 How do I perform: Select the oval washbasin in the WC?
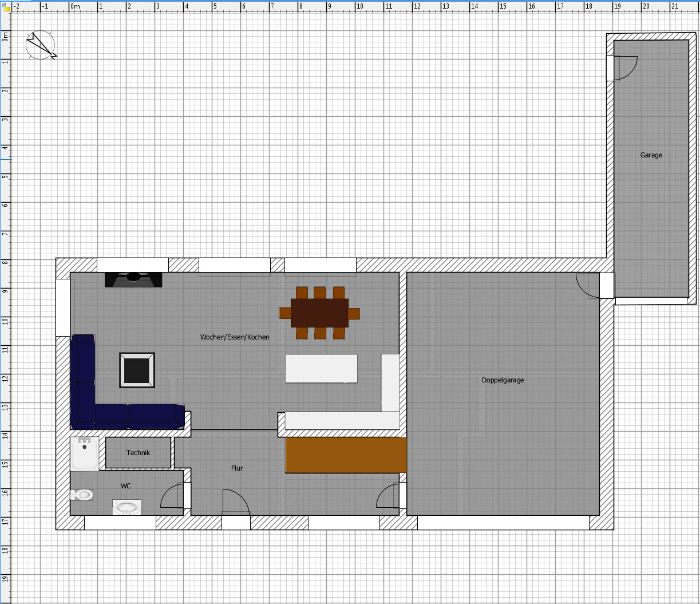click(126, 507)
